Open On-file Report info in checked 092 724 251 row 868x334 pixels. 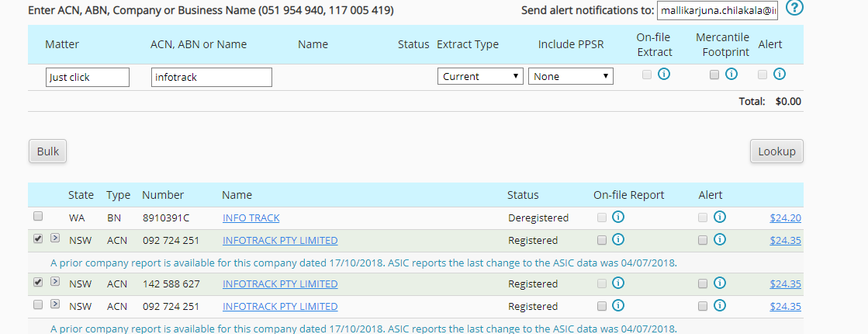618,240
